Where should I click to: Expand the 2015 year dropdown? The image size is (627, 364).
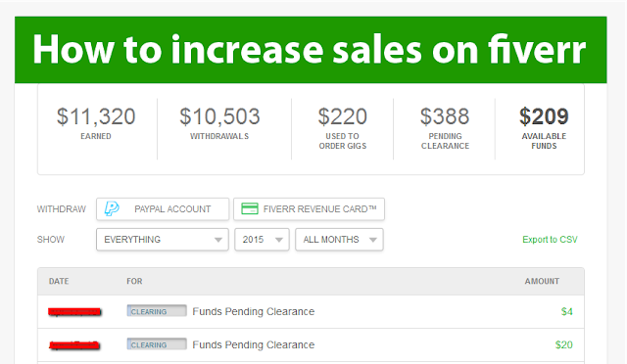point(262,240)
